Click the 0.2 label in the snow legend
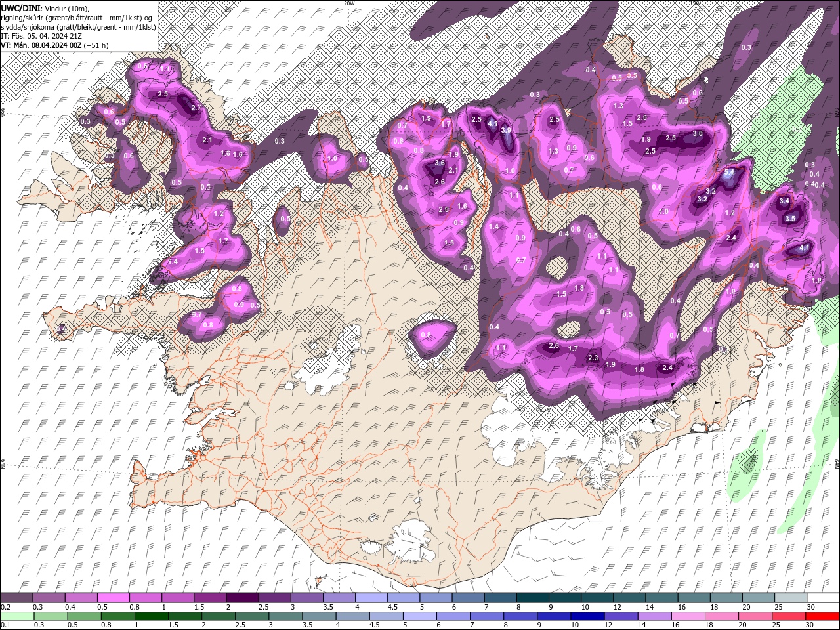The height and width of the screenshot is (630, 840). pyautogui.click(x=5, y=607)
